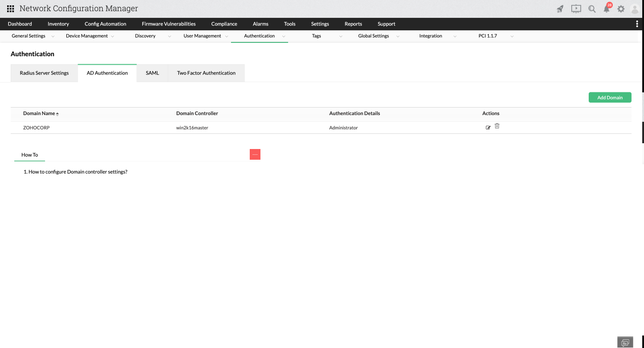Edit the ZOHOCORP domain entry
This screenshot has width=644, height=348.
click(488, 127)
